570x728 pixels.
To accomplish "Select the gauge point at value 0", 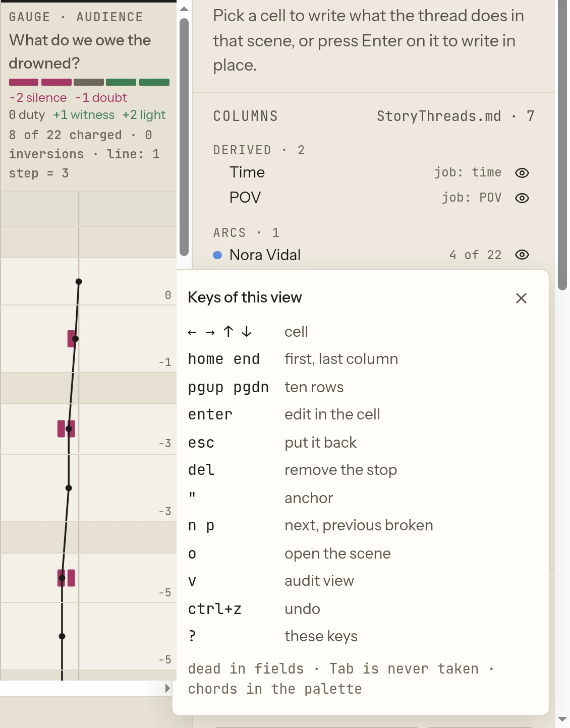I will coord(79,282).
